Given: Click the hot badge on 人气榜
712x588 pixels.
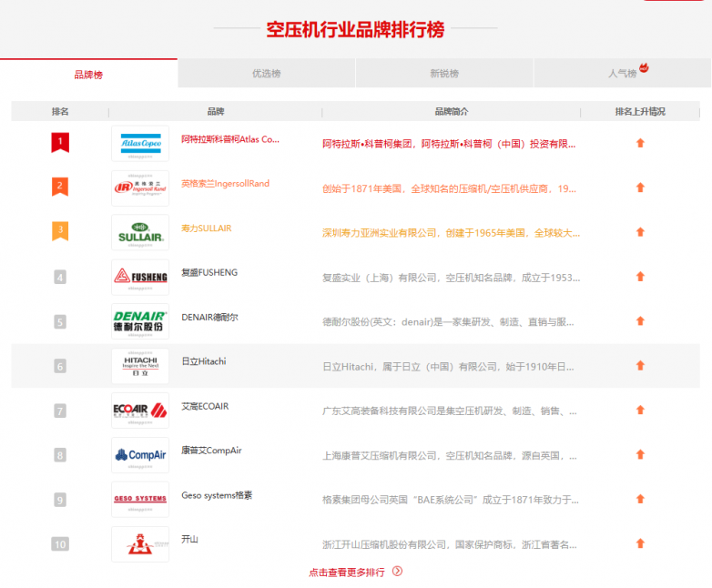Looking at the screenshot, I should coord(644,68).
